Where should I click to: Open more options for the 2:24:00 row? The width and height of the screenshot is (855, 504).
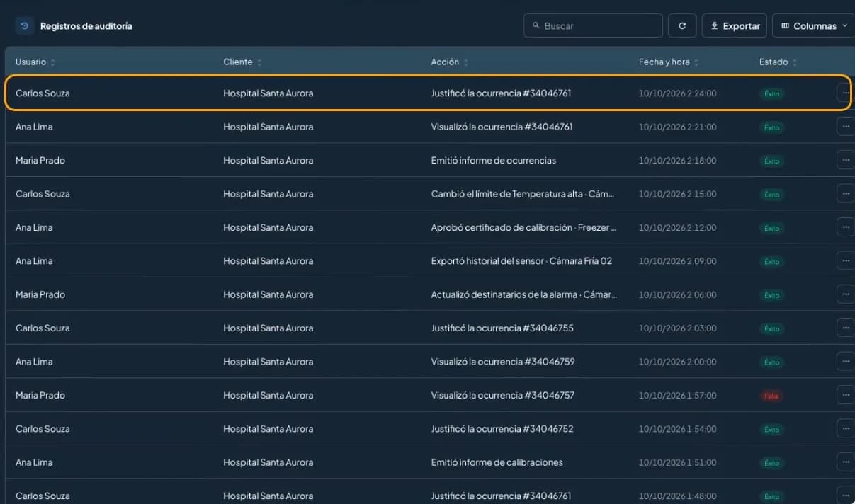pyautogui.click(x=845, y=93)
